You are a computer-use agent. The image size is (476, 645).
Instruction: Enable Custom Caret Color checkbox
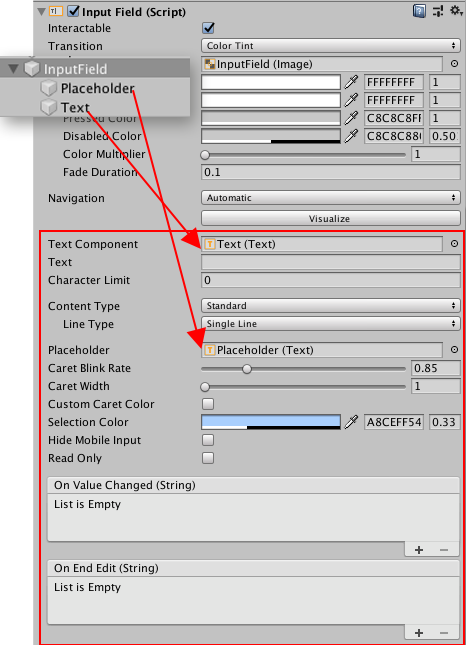pyautogui.click(x=208, y=404)
